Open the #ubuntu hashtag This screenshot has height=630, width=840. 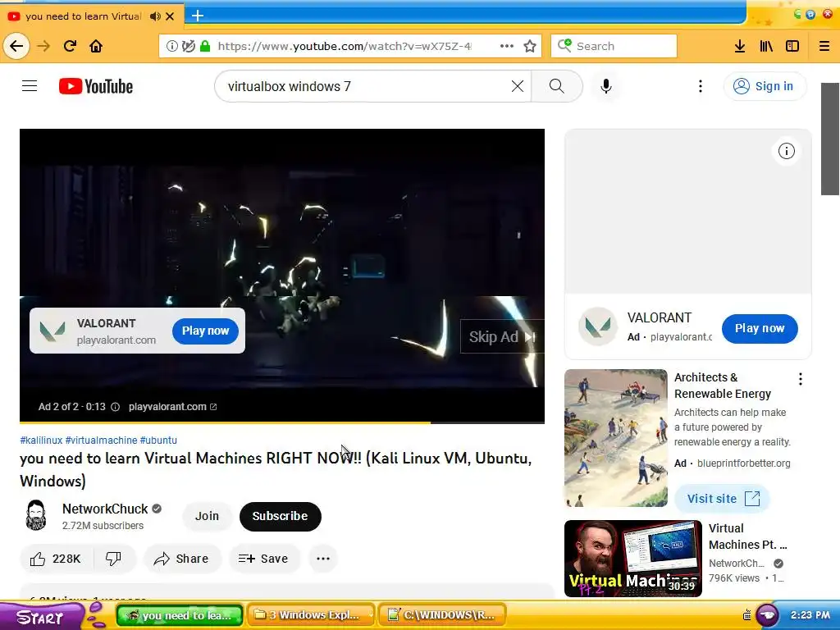tap(158, 441)
